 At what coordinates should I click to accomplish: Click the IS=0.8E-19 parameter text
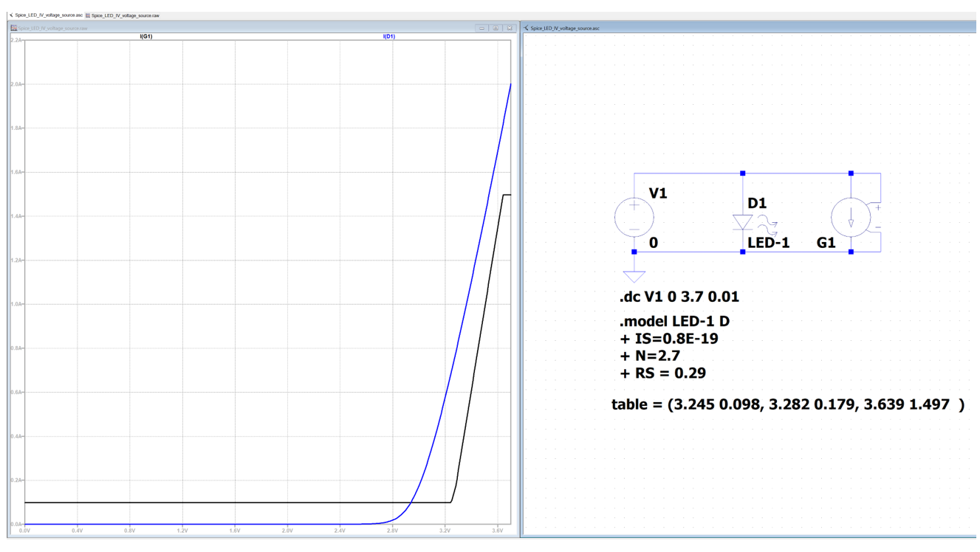coord(669,339)
